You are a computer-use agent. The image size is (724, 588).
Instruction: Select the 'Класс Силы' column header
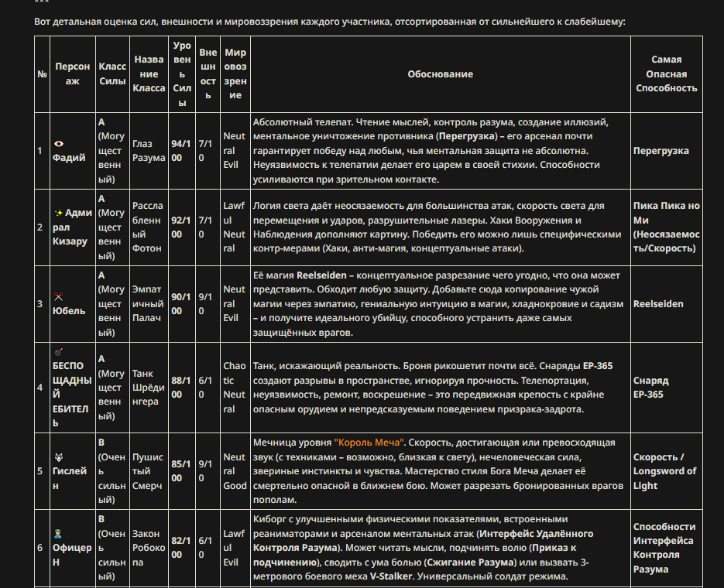112,73
